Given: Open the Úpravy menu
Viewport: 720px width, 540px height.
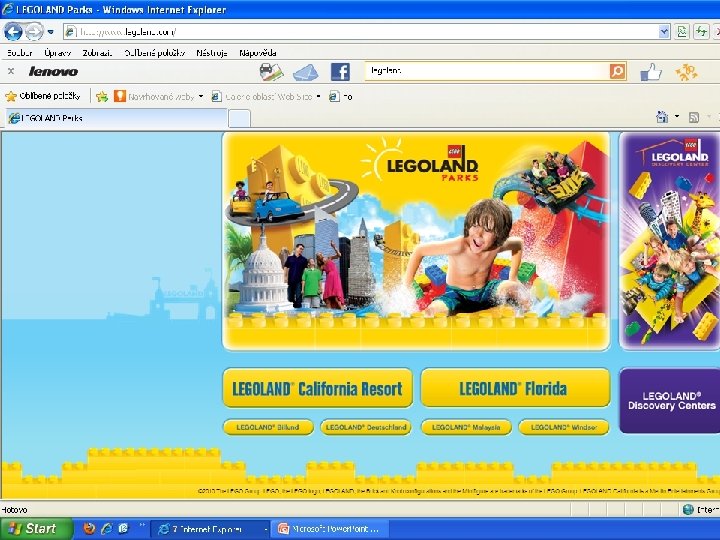Looking at the screenshot, I should [x=57, y=53].
